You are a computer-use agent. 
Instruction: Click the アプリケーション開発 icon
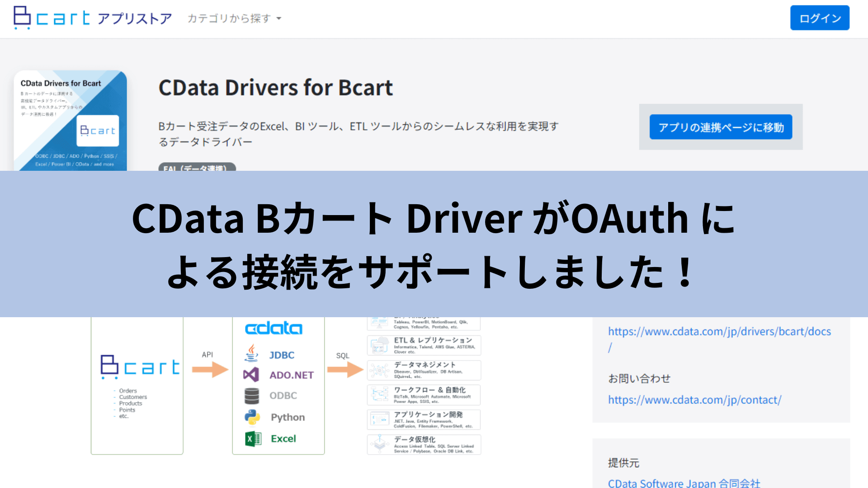click(380, 419)
